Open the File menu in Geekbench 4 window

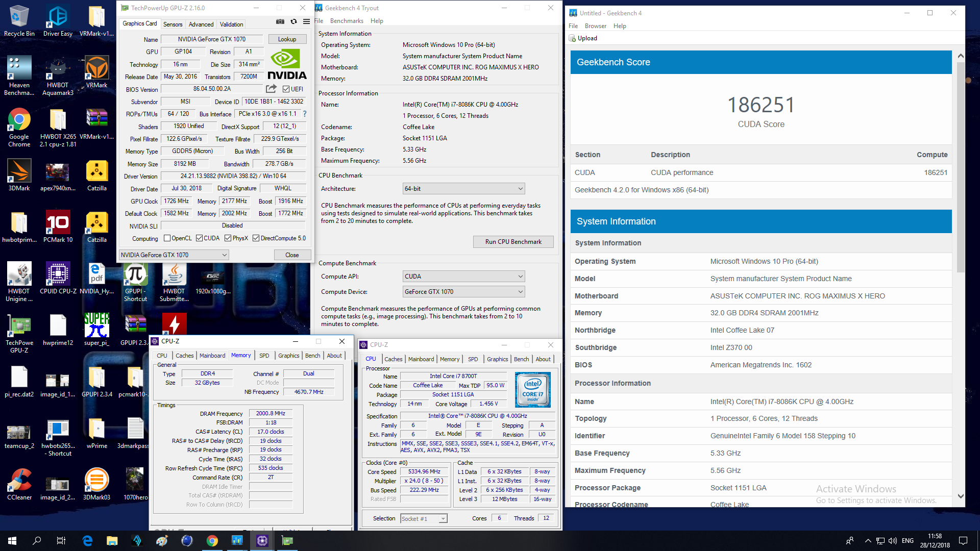(x=573, y=26)
